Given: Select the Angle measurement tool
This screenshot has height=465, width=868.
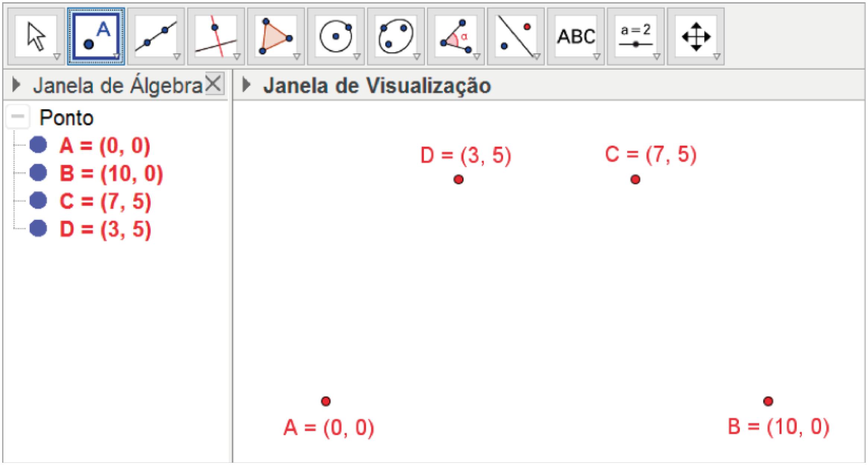Looking at the screenshot, I should coord(456,37).
